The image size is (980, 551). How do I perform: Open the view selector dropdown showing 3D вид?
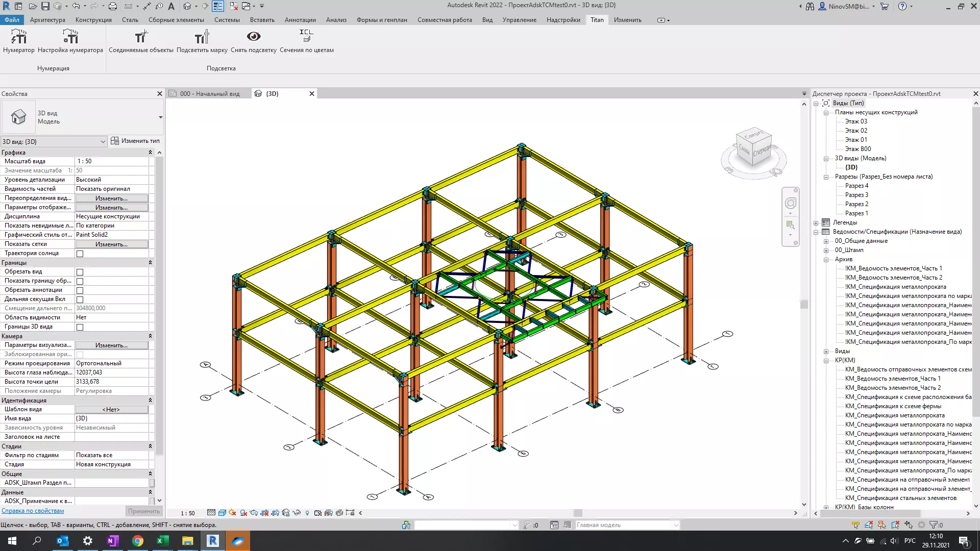coord(102,141)
